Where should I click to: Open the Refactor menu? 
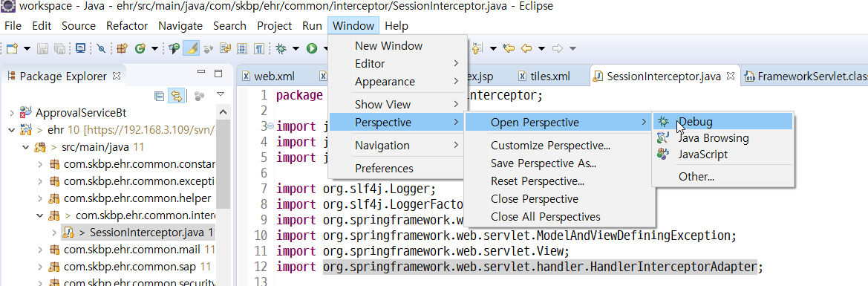coord(127,25)
